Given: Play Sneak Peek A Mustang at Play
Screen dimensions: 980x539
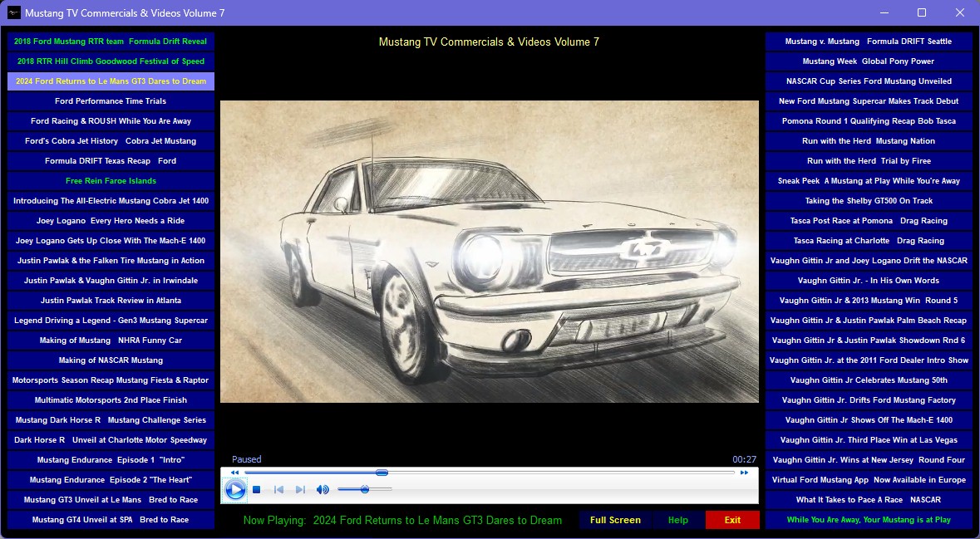Looking at the screenshot, I should click(x=869, y=181).
